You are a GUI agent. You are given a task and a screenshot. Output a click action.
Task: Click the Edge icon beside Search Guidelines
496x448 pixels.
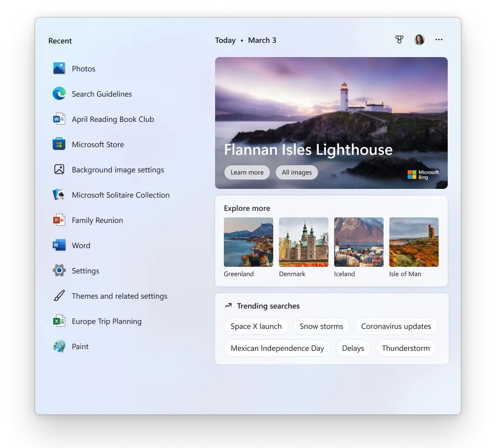(59, 94)
